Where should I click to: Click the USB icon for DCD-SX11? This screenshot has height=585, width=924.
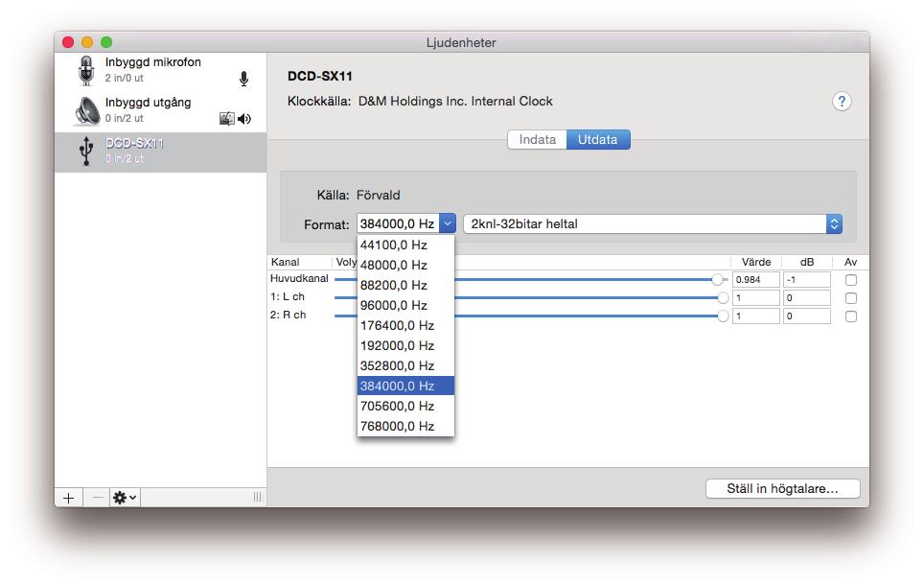tap(86, 151)
